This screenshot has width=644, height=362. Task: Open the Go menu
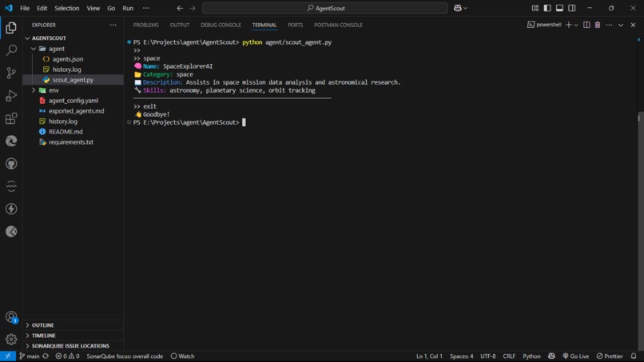tap(111, 8)
